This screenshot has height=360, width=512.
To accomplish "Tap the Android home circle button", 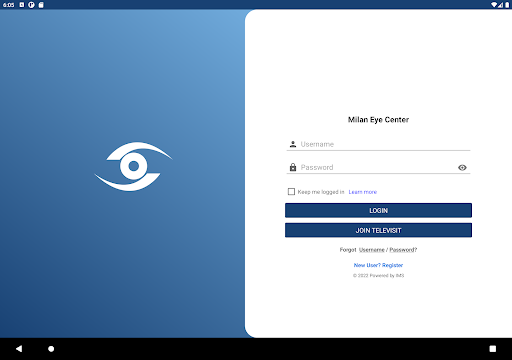I will click(51, 349).
